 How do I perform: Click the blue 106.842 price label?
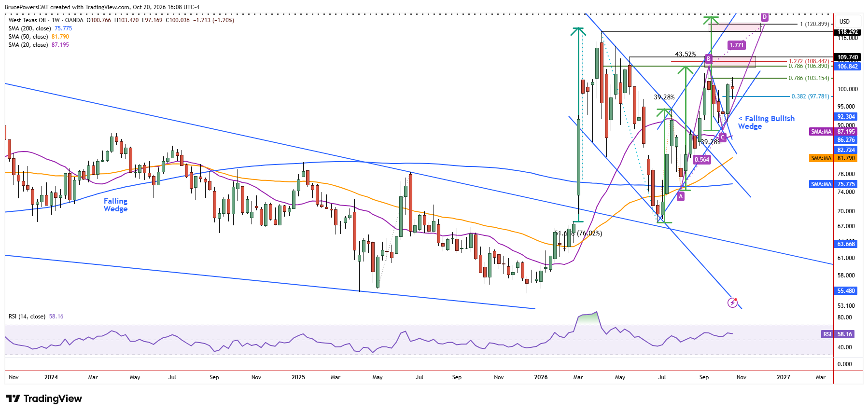[x=848, y=66]
